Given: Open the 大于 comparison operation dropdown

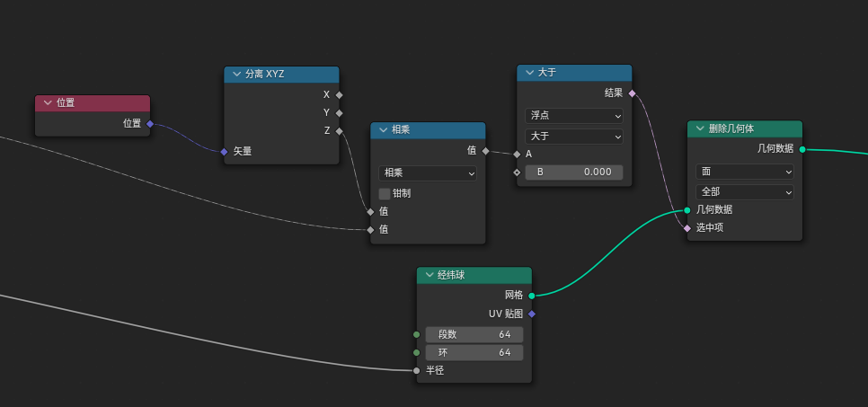Looking at the screenshot, I should pos(573,137).
